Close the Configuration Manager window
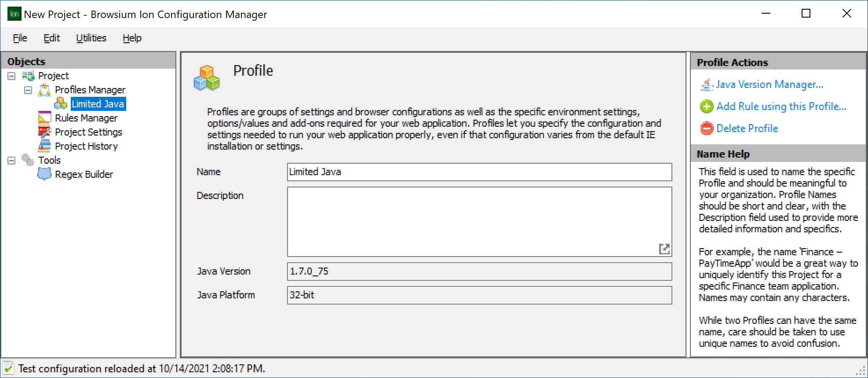868x378 pixels. click(846, 14)
